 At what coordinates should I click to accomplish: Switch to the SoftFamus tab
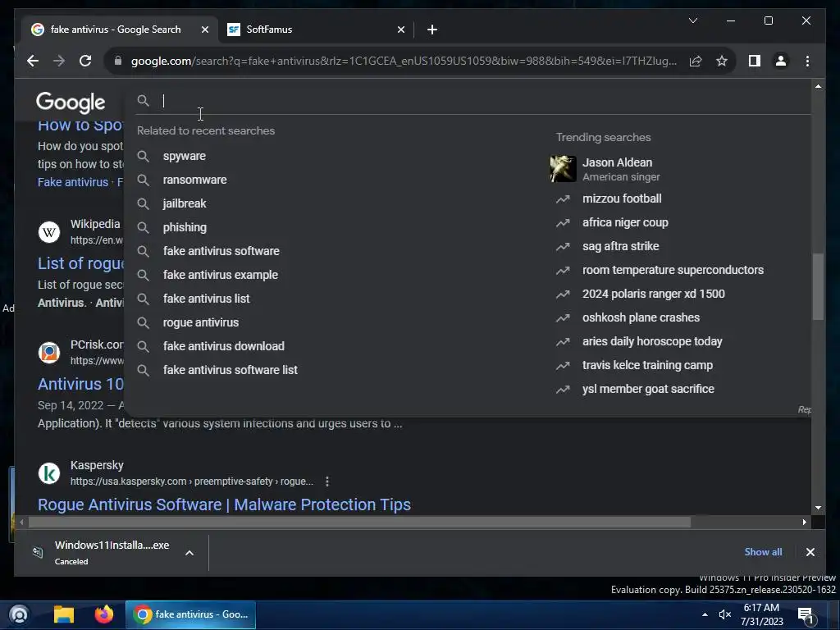(x=316, y=30)
